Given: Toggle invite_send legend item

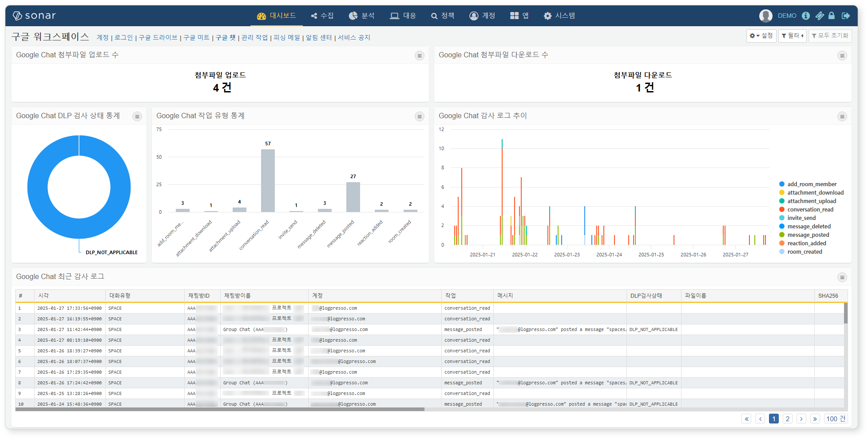Looking at the screenshot, I should (797, 218).
